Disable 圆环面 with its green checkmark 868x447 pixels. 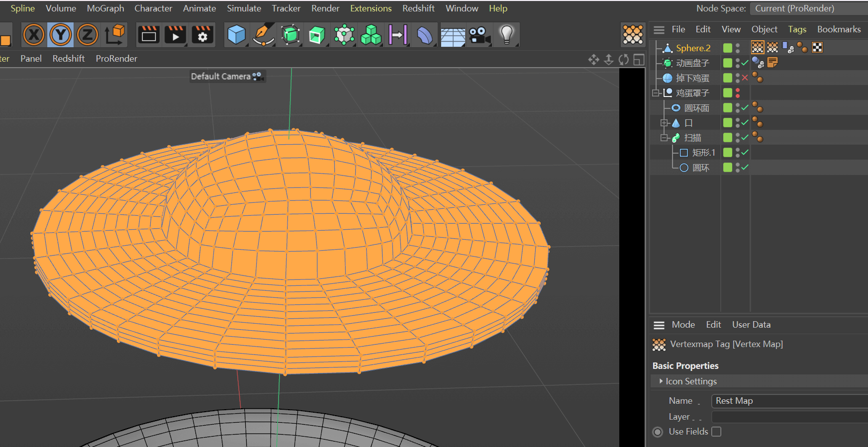[x=745, y=107]
